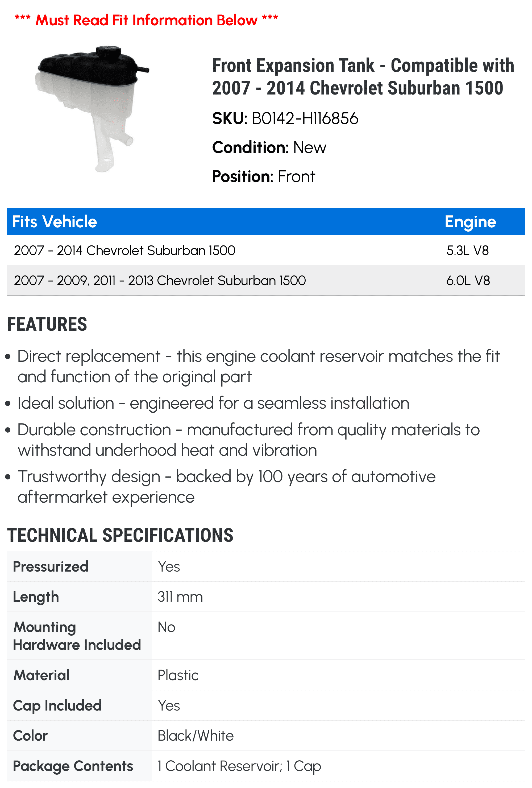Click the Package Contents row value
This screenshot has height=788, width=532.
[x=239, y=766]
